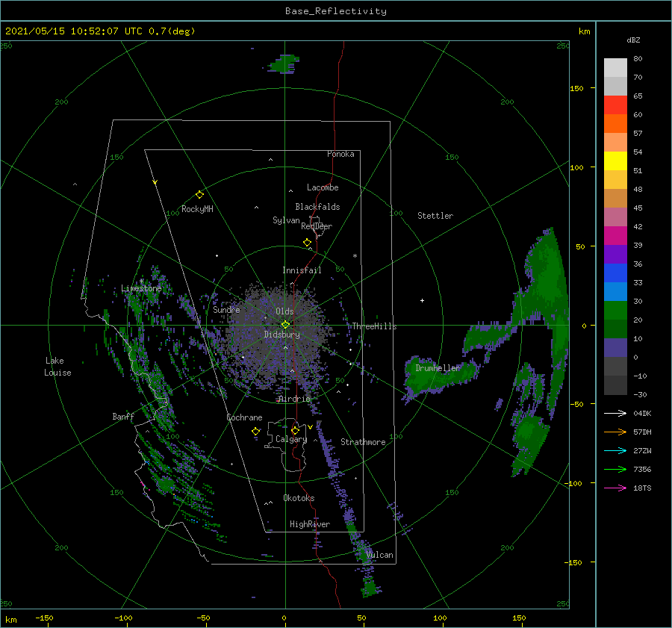Screen dimensions: 672x628
Task: Click the white plus marker south of Stettler
Action: coord(422,300)
